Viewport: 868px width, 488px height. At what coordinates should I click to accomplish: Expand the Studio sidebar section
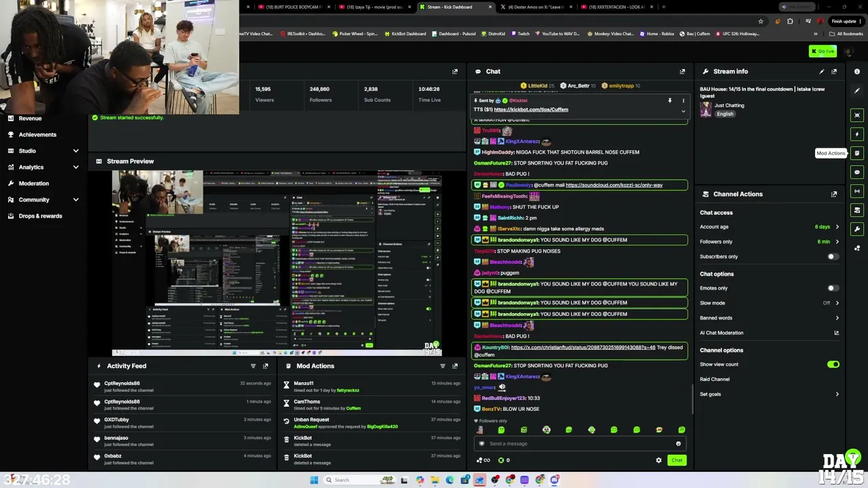[x=44, y=150]
